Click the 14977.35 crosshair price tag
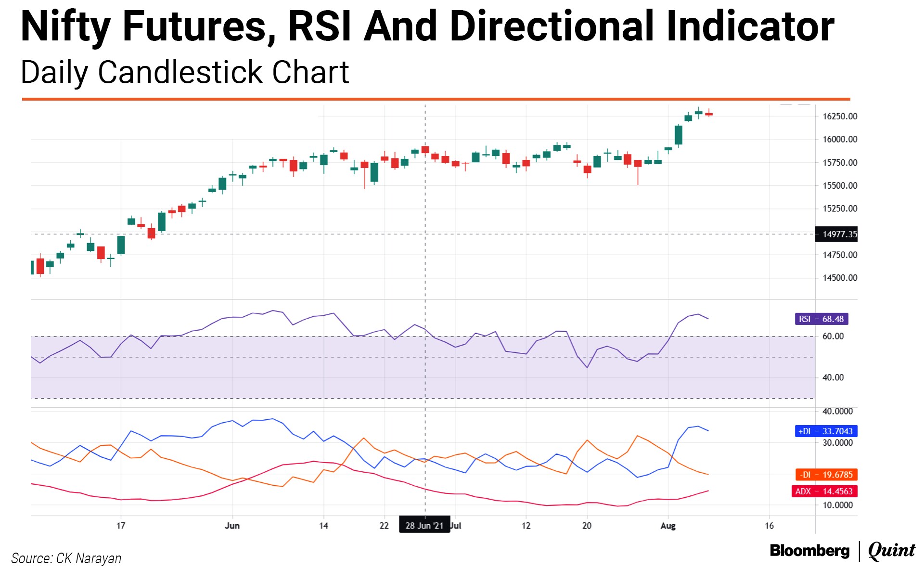This screenshot has width=924, height=569. 836,234
